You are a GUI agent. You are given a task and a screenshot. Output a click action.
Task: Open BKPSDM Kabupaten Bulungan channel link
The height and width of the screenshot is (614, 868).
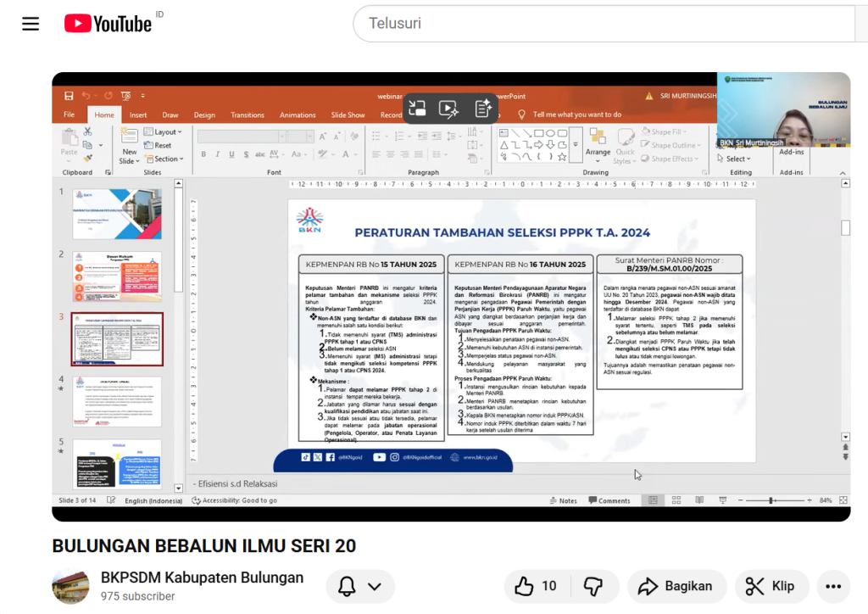click(x=202, y=578)
